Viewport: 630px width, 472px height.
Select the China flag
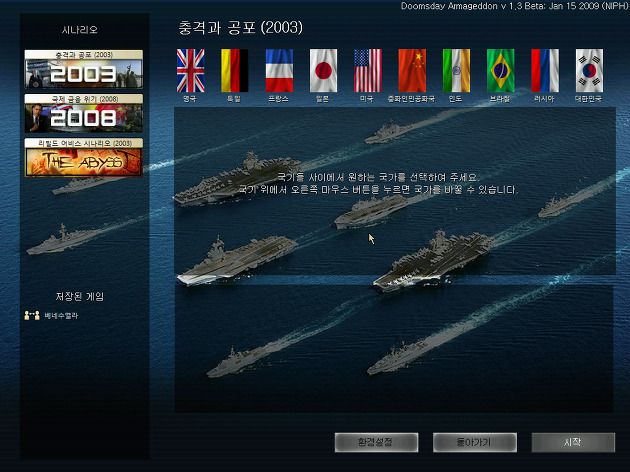coord(412,71)
